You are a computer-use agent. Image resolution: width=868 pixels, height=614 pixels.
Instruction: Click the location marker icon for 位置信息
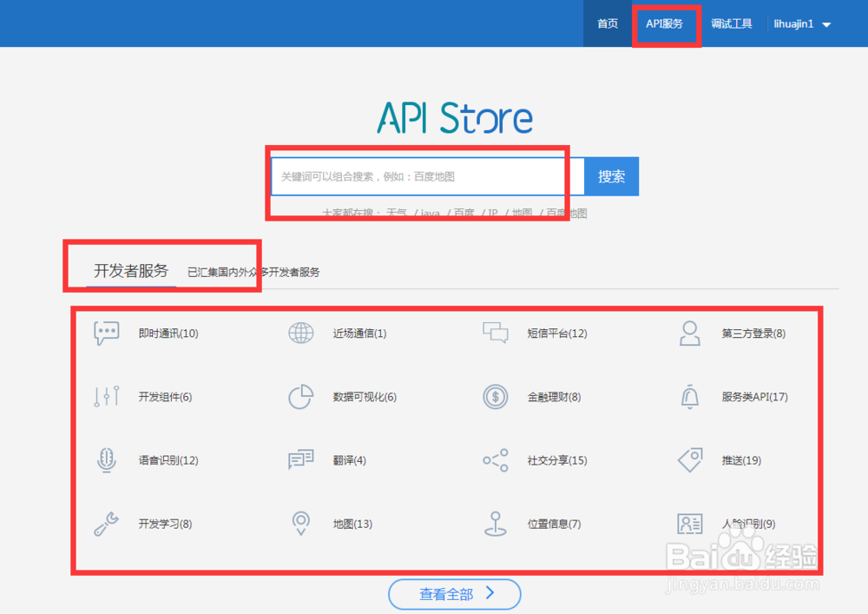(496, 524)
